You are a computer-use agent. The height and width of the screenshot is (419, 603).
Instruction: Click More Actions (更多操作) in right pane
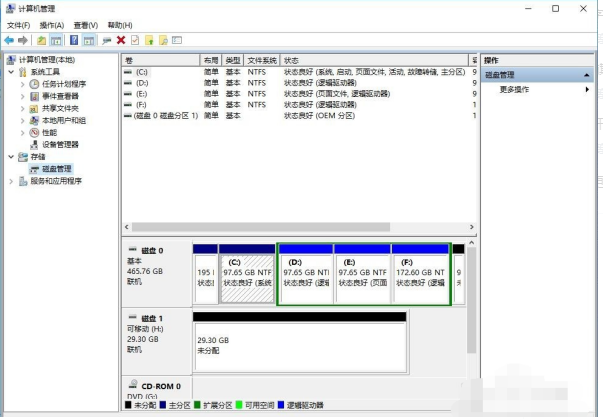[514, 89]
